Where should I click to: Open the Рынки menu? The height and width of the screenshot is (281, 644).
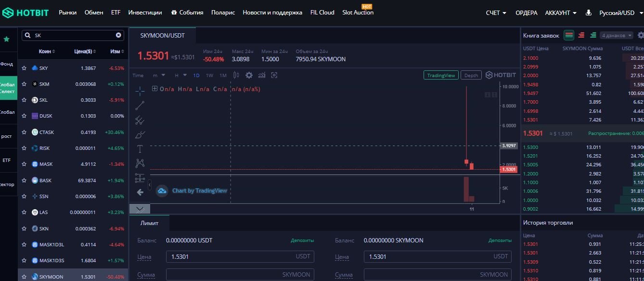(68, 13)
